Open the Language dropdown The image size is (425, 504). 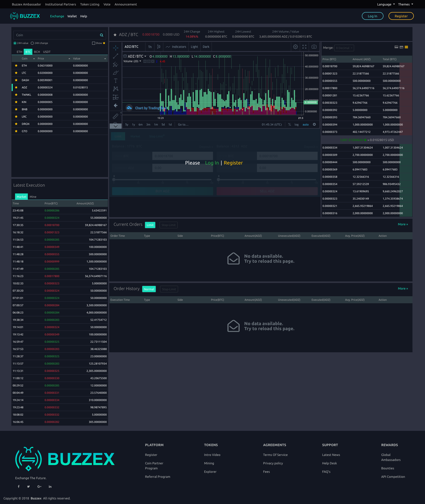(x=386, y=4)
